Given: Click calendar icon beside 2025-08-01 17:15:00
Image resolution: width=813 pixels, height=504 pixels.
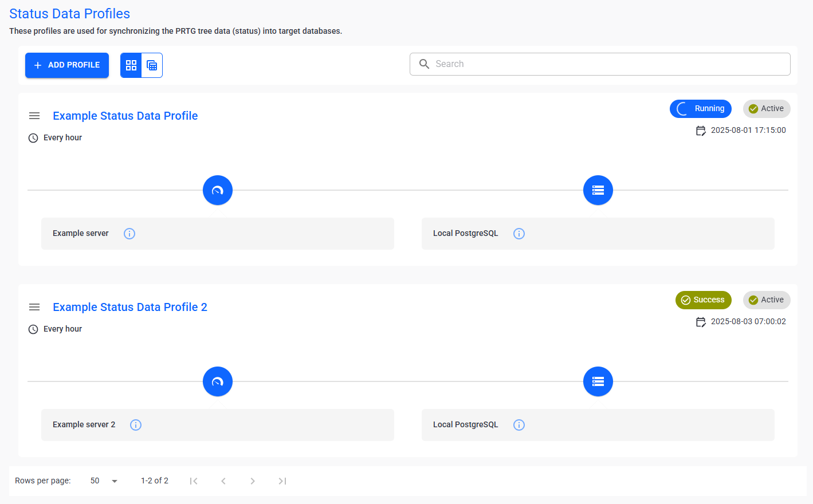Looking at the screenshot, I should pos(701,131).
